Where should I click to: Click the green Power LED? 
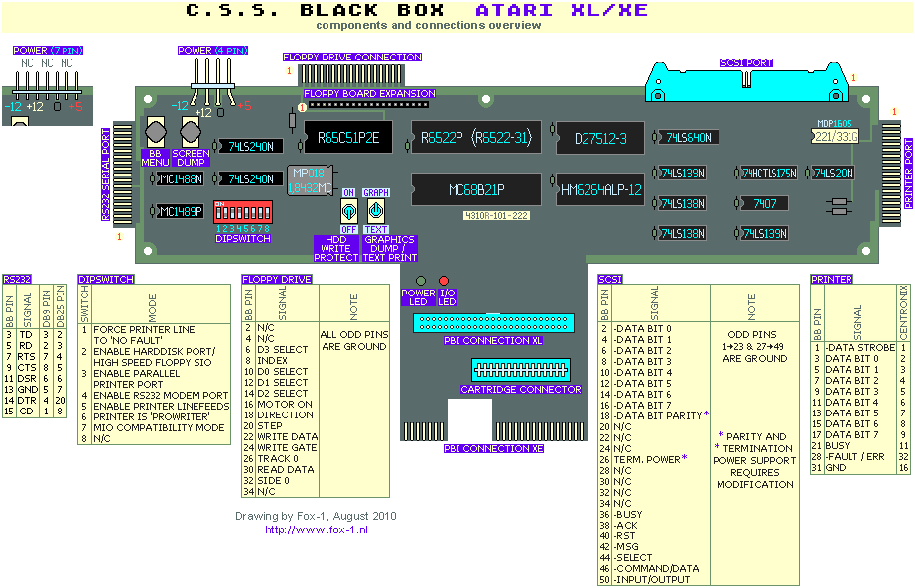coord(420,282)
